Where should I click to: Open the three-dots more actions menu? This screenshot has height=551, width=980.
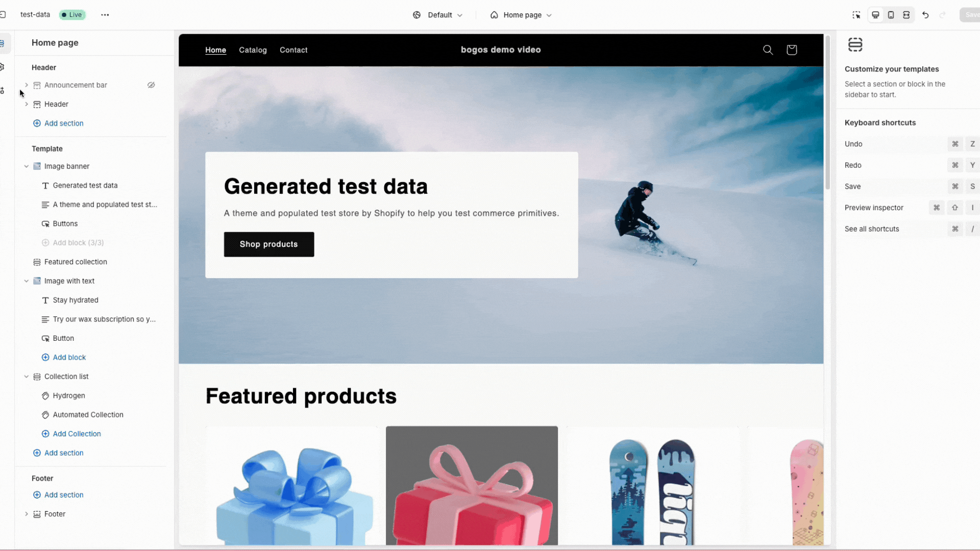[x=105, y=15]
